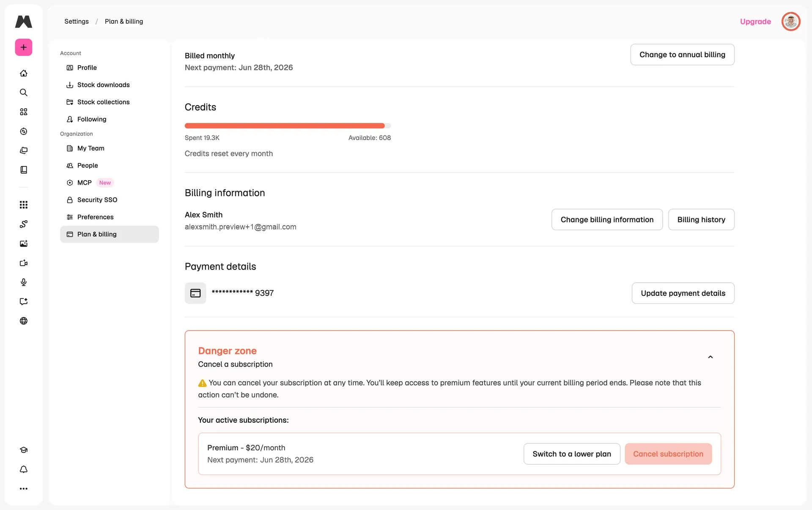
Task: Open Preferences settings
Action: point(109,217)
